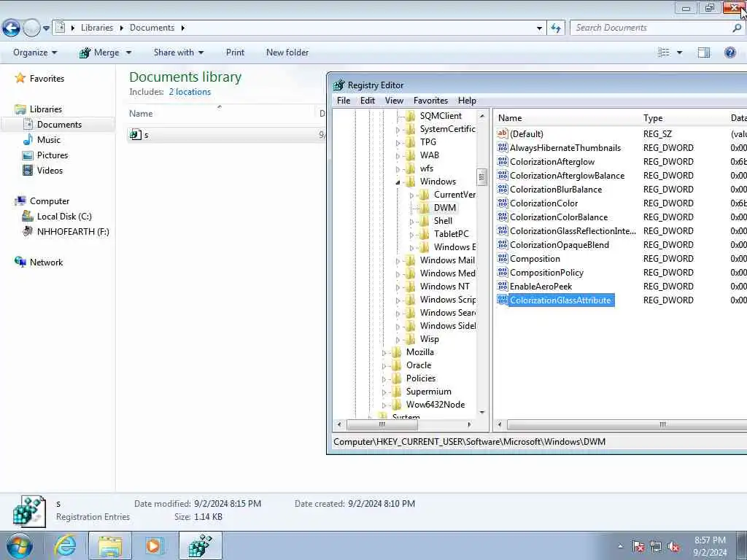Select the CompositionPolicy value
The height and width of the screenshot is (560, 747).
click(546, 273)
